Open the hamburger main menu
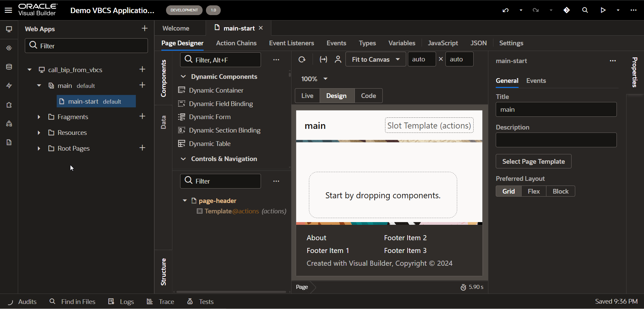Screen dimensions: 644x309 click(8, 10)
